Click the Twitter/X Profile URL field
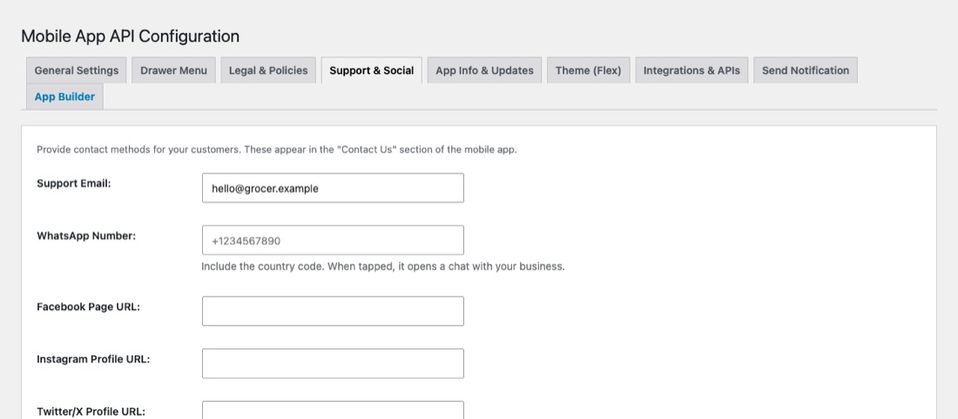The image size is (958, 419). click(333, 410)
